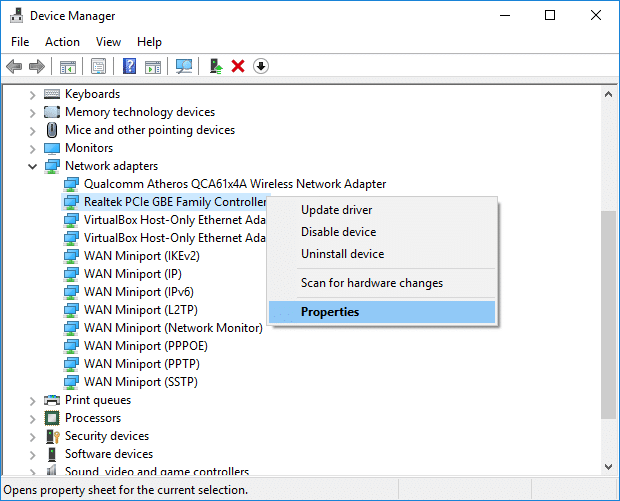Image resolution: width=620 pixels, height=501 pixels.
Task: Expand the Print queues category
Action: click(x=32, y=400)
